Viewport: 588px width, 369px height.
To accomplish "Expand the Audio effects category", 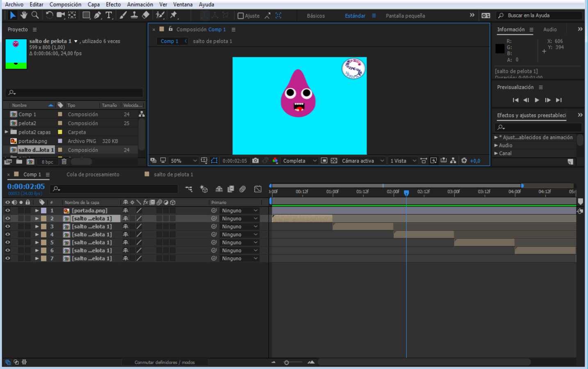I will click(x=496, y=145).
